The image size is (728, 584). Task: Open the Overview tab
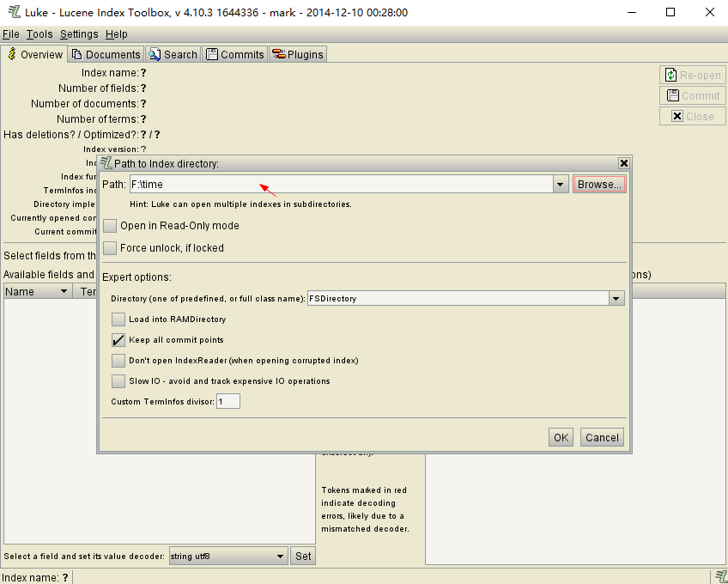tap(34, 54)
